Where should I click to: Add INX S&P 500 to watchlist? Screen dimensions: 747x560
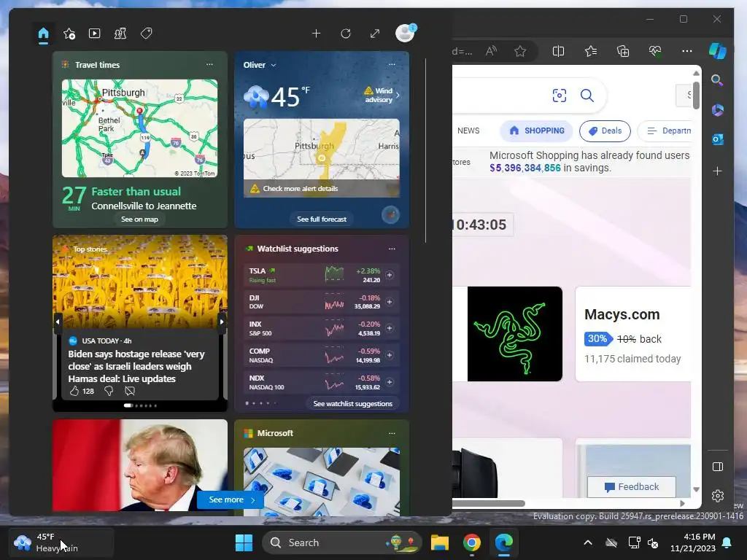390,328
